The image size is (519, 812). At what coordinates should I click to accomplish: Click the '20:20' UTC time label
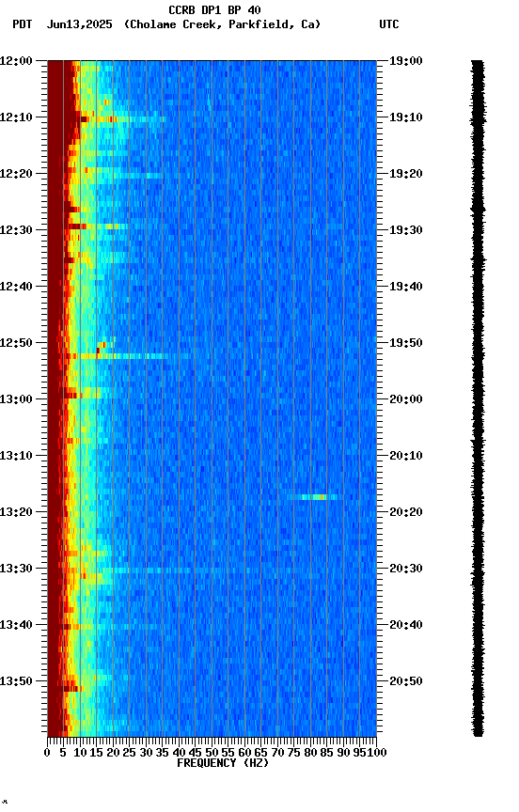click(x=405, y=512)
